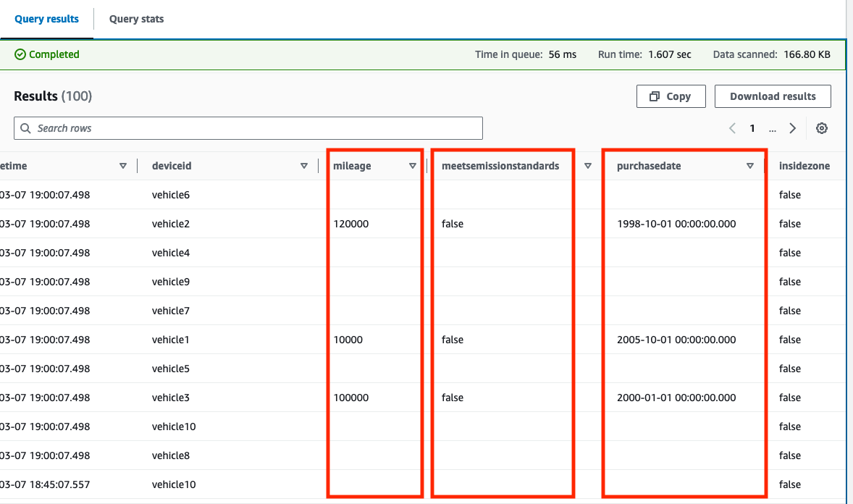
Task: Open the results preferences gear icon
Action: tap(822, 127)
